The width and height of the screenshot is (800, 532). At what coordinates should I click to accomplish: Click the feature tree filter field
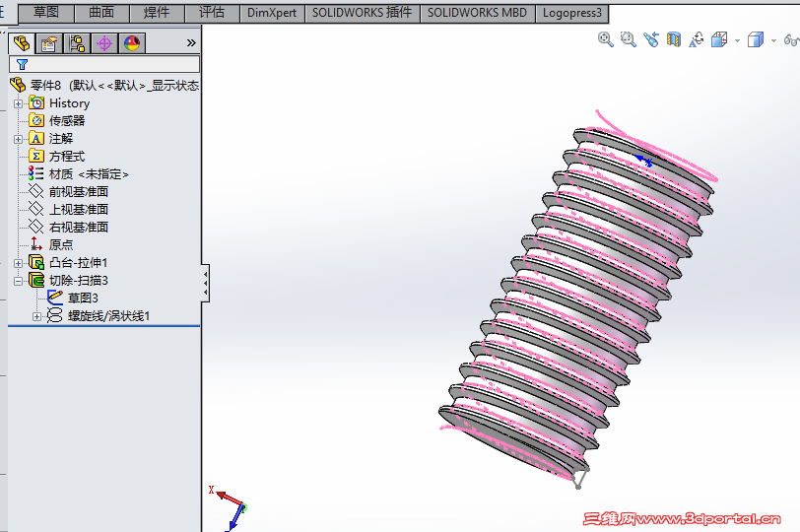(104, 64)
